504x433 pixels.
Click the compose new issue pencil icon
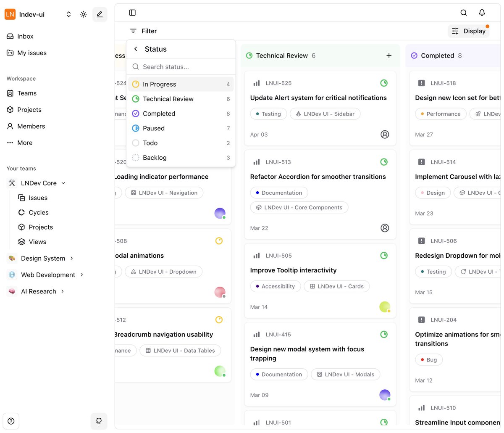tap(100, 14)
